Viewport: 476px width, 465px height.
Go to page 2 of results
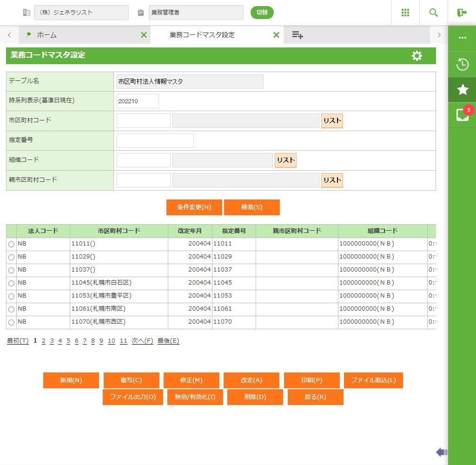click(x=43, y=341)
